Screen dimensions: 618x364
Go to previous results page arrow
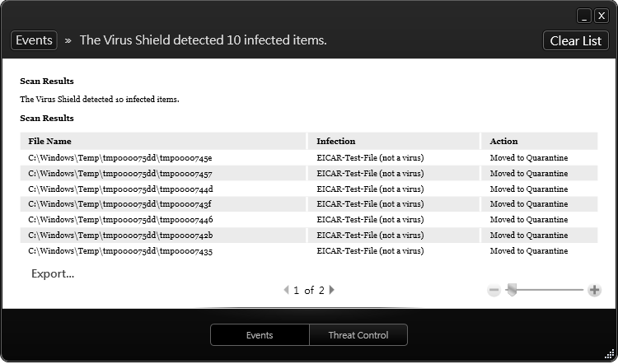click(x=286, y=290)
